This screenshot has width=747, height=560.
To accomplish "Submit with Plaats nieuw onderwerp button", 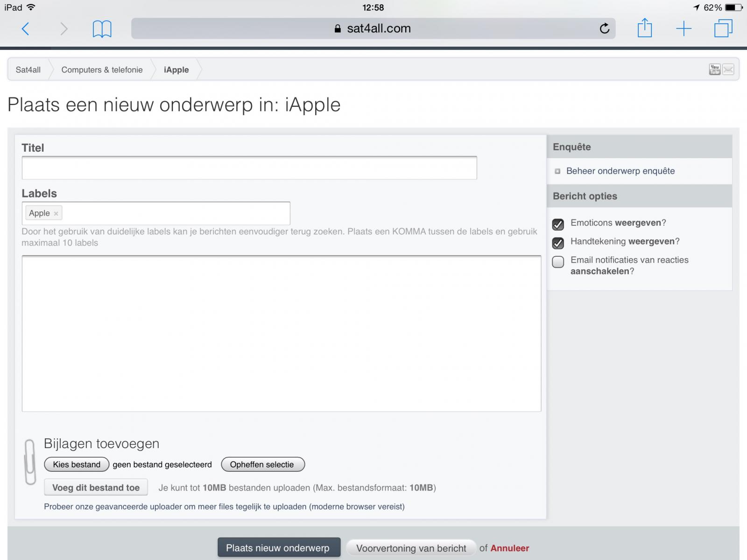I will tap(279, 548).
